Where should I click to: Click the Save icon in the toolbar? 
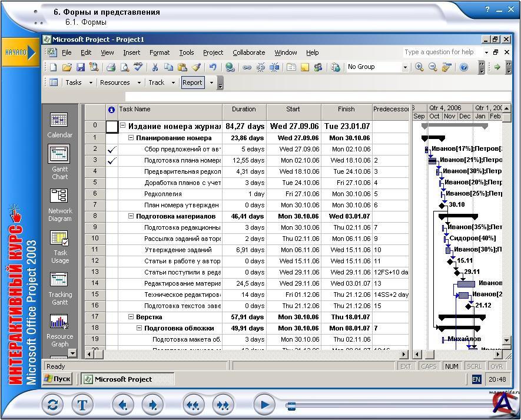tap(81, 67)
